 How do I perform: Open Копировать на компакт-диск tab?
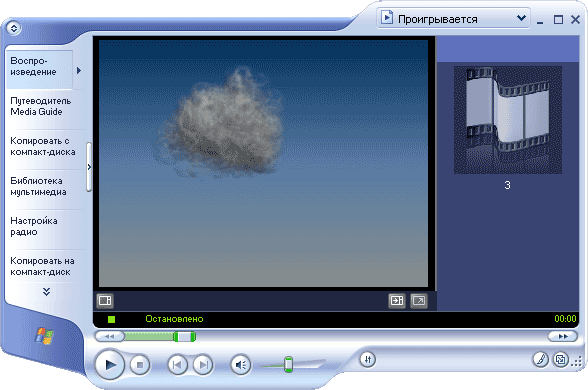[x=42, y=266]
